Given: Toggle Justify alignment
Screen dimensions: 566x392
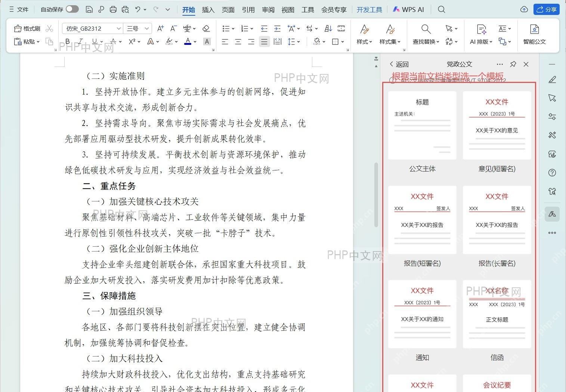Looking at the screenshot, I should (x=264, y=41).
